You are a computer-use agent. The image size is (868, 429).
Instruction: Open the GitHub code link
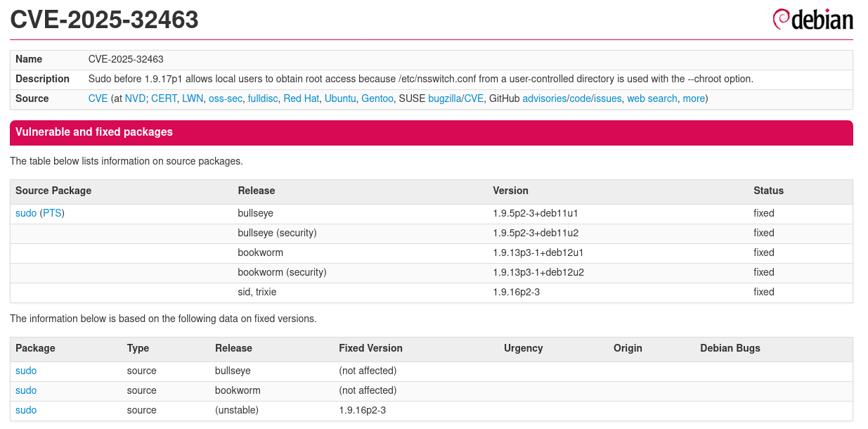[580, 98]
